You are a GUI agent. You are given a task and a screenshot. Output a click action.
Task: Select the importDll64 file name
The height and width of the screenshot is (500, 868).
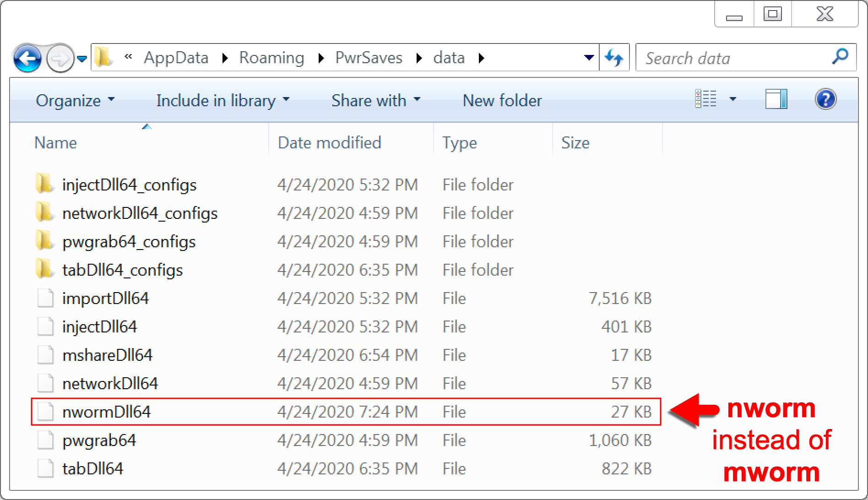[106, 299]
